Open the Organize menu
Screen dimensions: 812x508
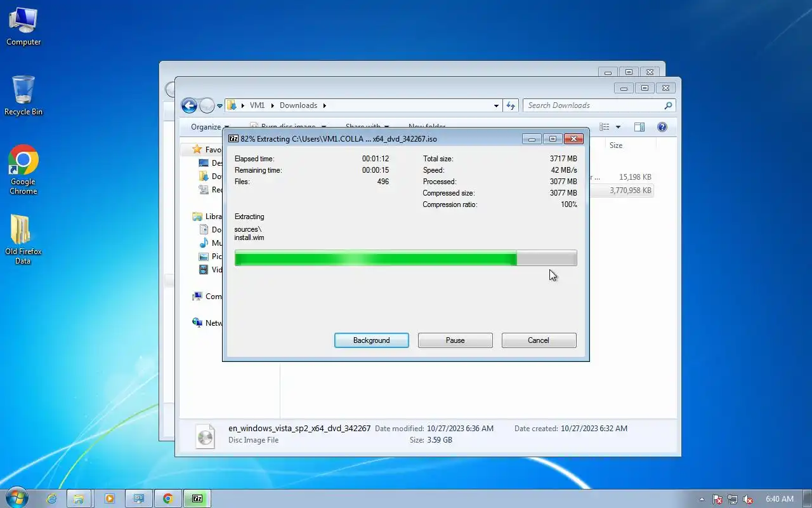coord(210,127)
